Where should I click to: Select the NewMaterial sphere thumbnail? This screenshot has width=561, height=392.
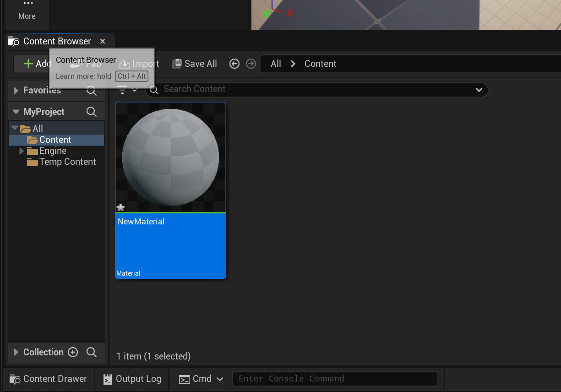170,157
